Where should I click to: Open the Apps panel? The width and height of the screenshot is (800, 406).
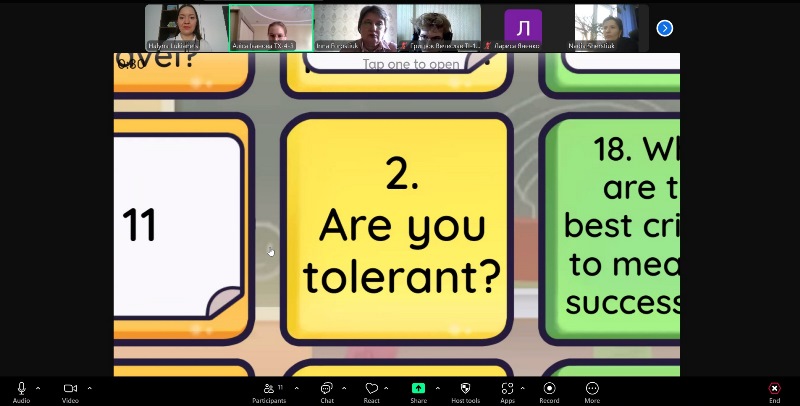507,392
